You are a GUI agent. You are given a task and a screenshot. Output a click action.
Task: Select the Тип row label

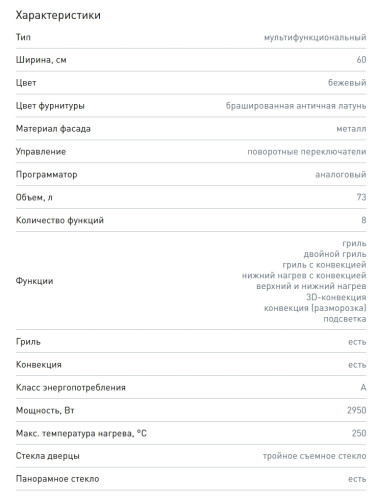point(23,37)
